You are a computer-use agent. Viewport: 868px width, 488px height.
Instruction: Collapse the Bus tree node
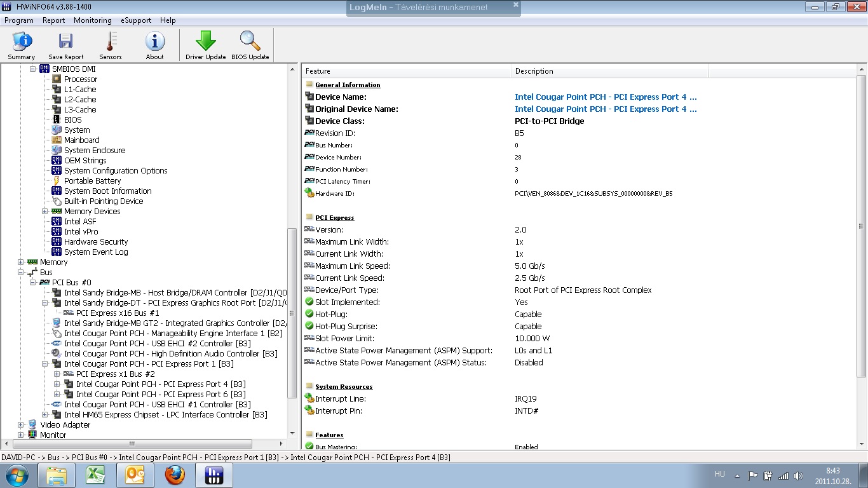tap(21, 272)
